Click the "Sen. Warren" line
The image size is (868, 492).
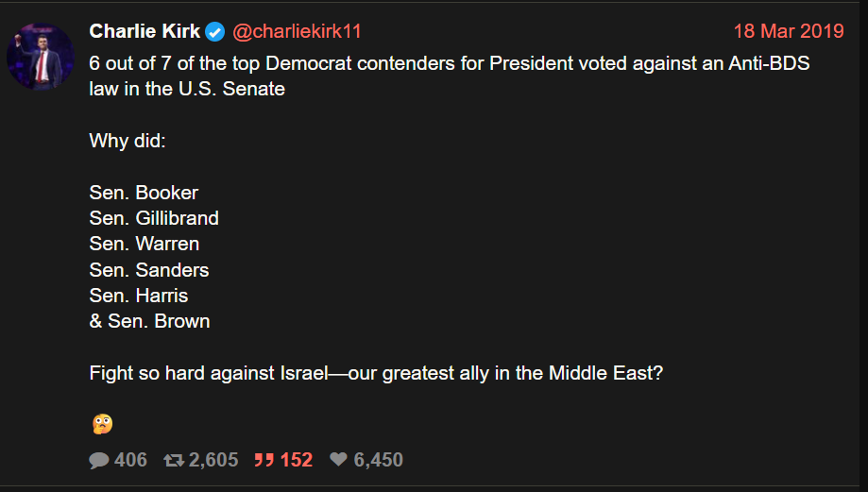[145, 244]
